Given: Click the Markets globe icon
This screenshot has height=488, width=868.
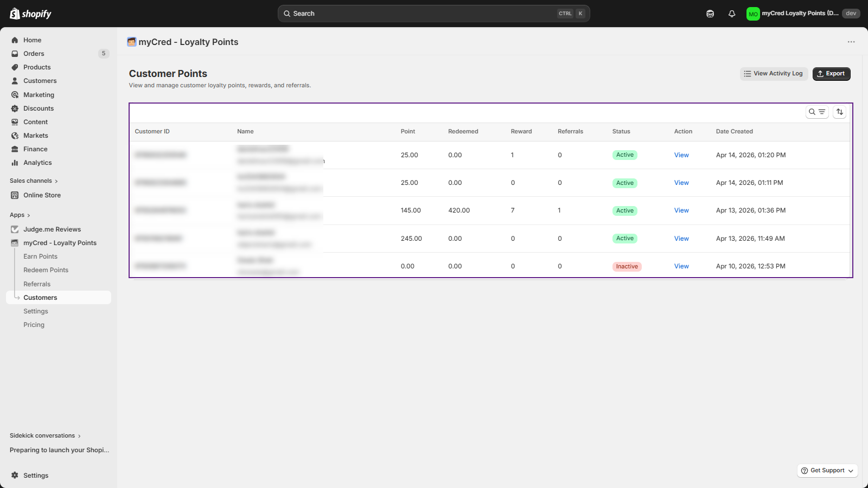Looking at the screenshot, I should pos(15,136).
